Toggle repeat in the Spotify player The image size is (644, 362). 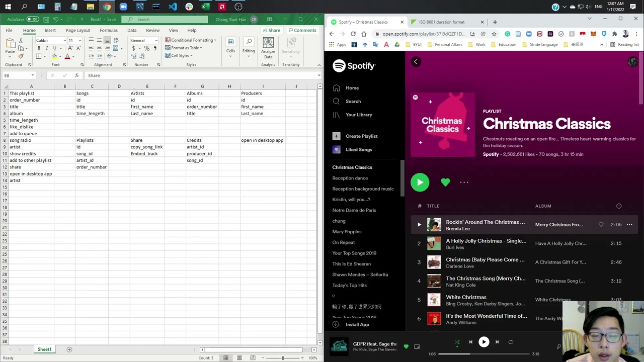[511, 342]
